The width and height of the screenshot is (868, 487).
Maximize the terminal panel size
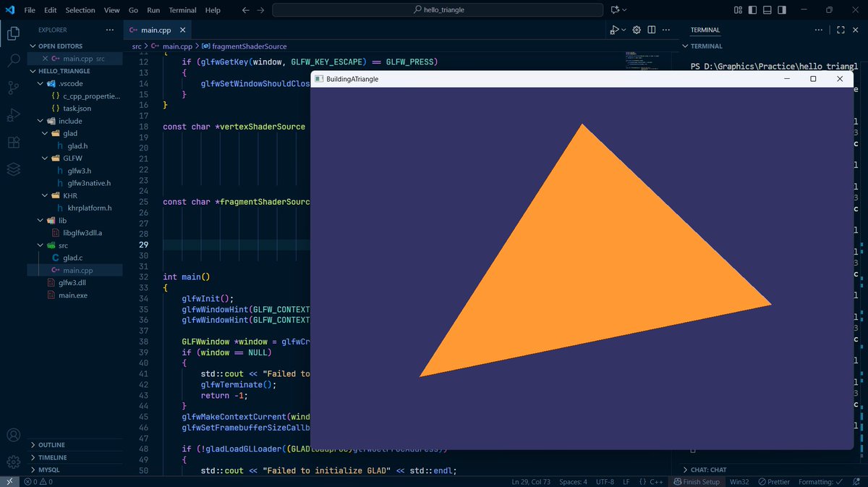[841, 30]
